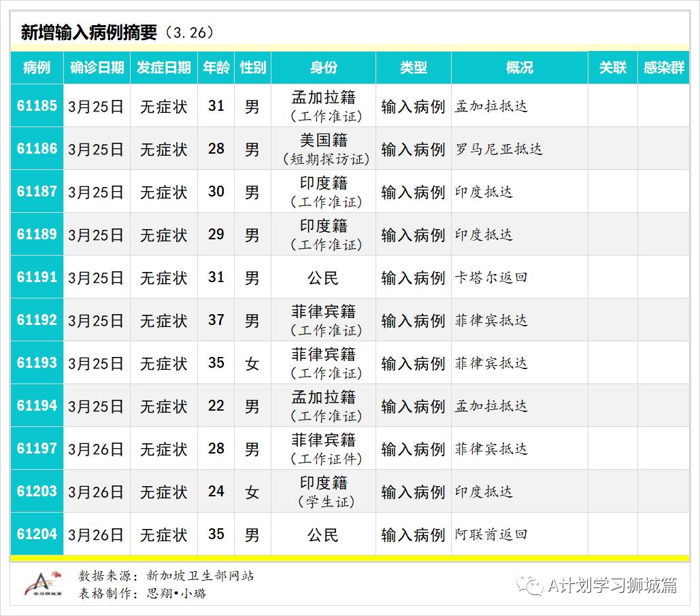Screen dimensions: 700x616
Task: Click the 性别 column header
Action: pos(252,67)
